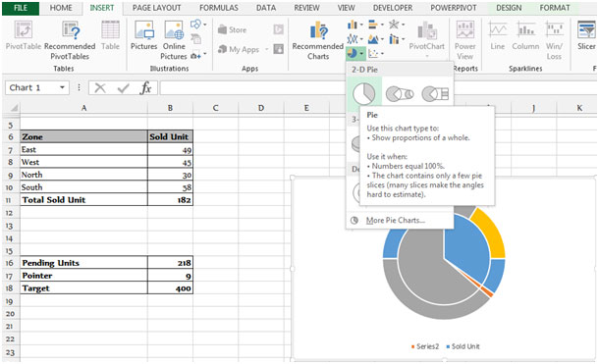Open the column chart dropdown arrow

click(x=361, y=26)
